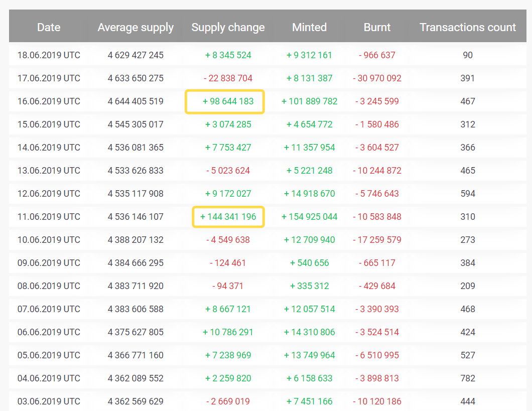Click supply change - 22 838 704

click(228, 78)
